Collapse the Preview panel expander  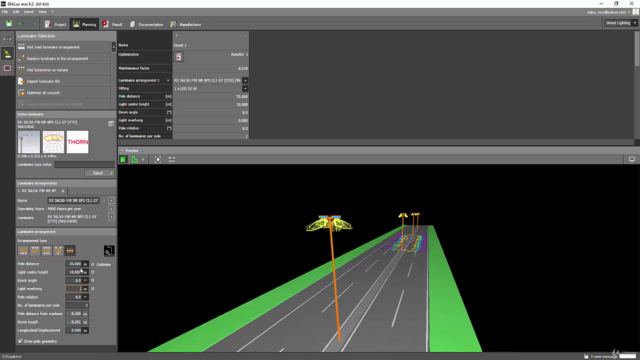tap(122, 151)
